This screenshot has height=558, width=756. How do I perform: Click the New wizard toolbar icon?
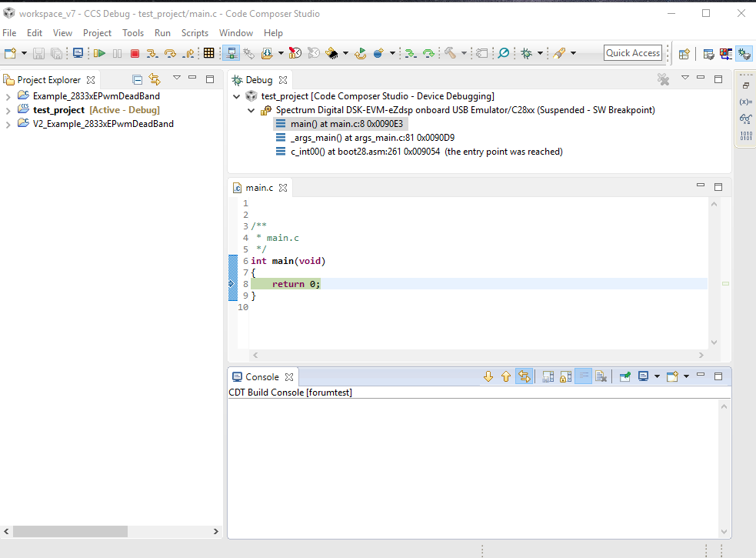coord(11,53)
